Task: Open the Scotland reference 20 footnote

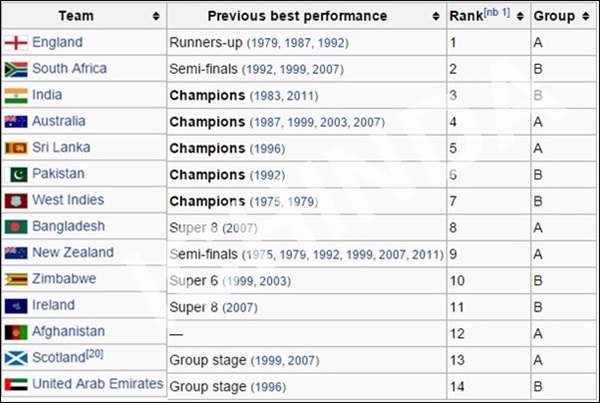Action: [x=95, y=353]
